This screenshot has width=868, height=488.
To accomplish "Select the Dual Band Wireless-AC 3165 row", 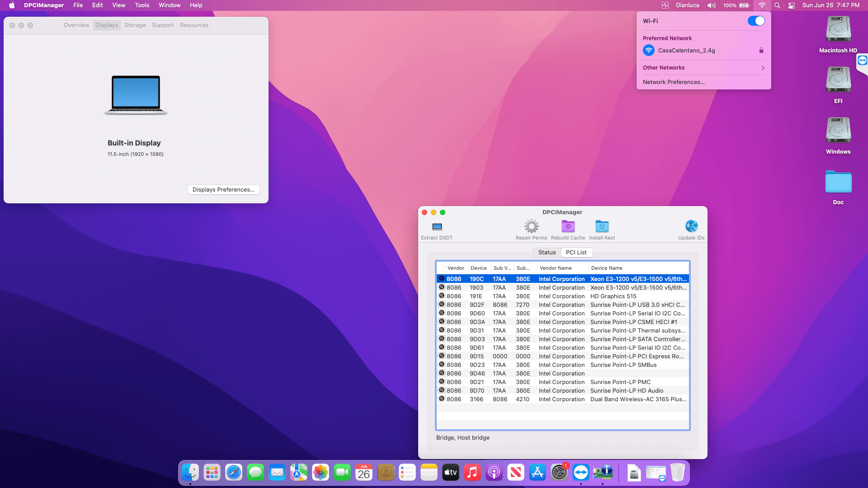I will click(563, 399).
